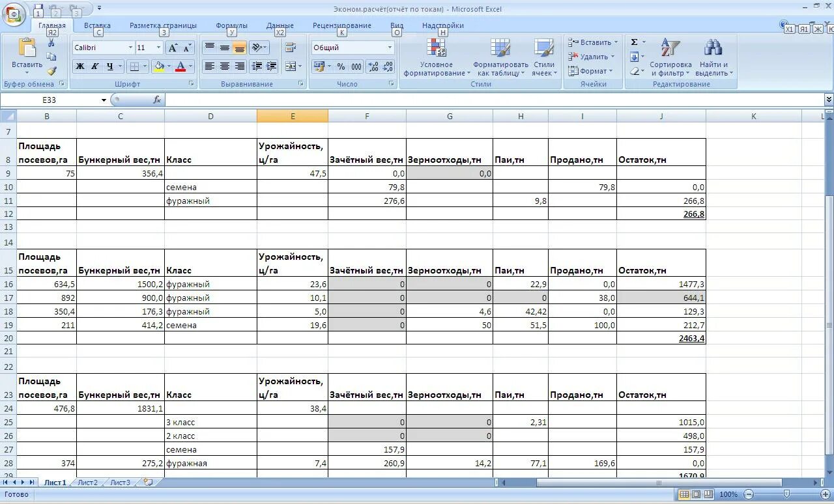Click the Office button
This screenshot has width=834, height=504.
13,14
